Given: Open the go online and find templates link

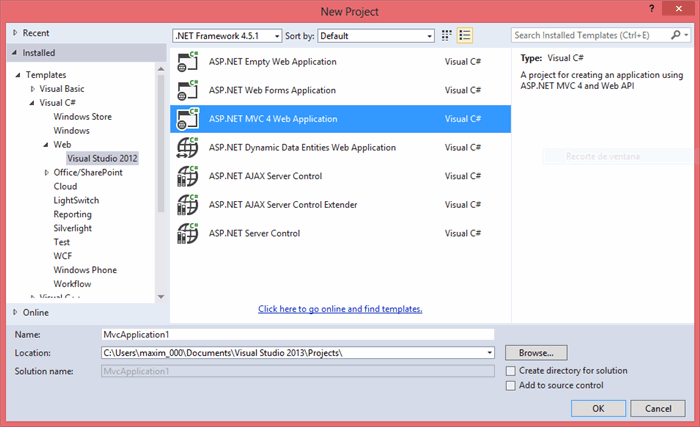Looking at the screenshot, I should [x=340, y=309].
